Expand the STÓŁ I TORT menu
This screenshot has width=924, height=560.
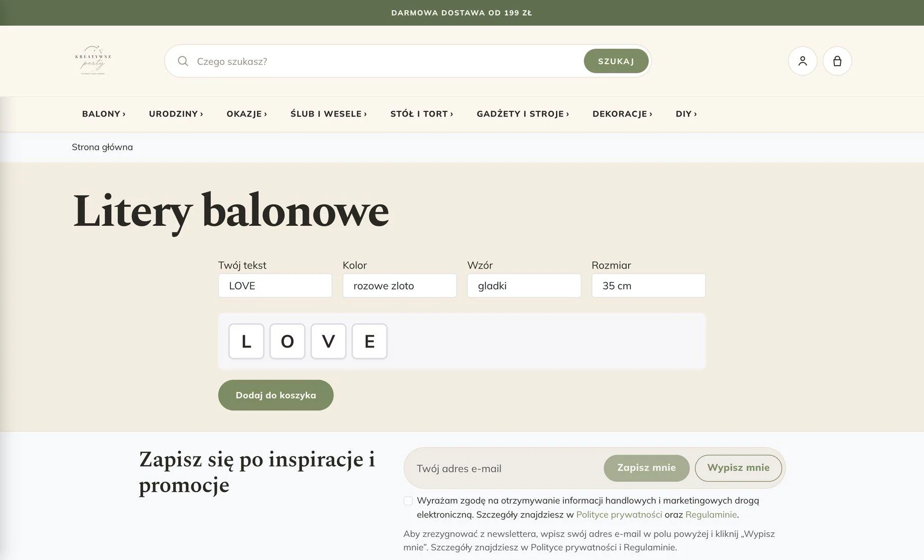[x=421, y=114]
